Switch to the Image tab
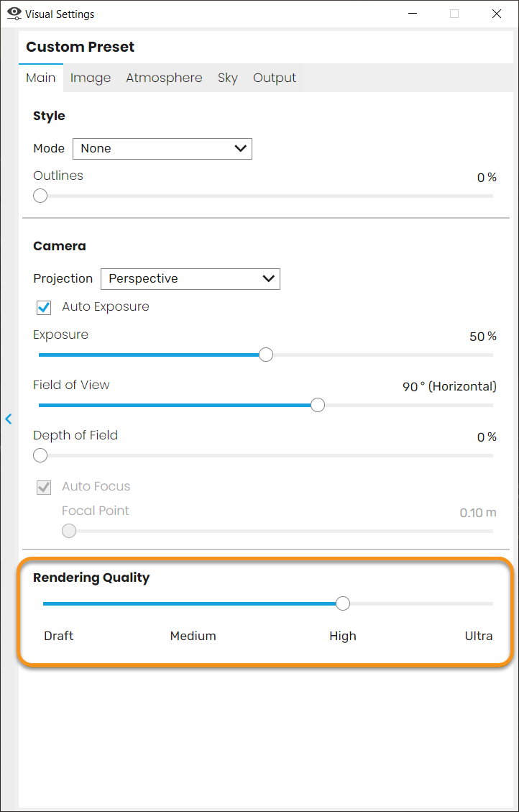The image size is (519, 812). pyautogui.click(x=91, y=78)
